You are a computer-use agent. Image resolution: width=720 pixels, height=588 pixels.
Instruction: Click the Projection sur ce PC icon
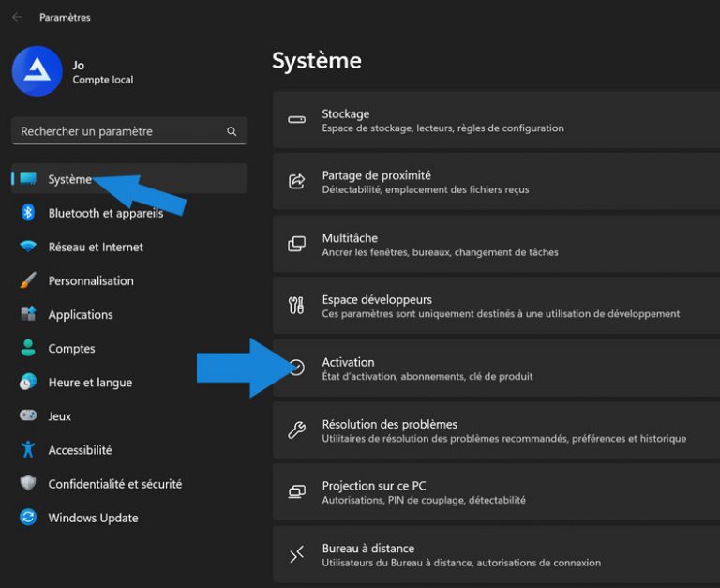click(296, 492)
